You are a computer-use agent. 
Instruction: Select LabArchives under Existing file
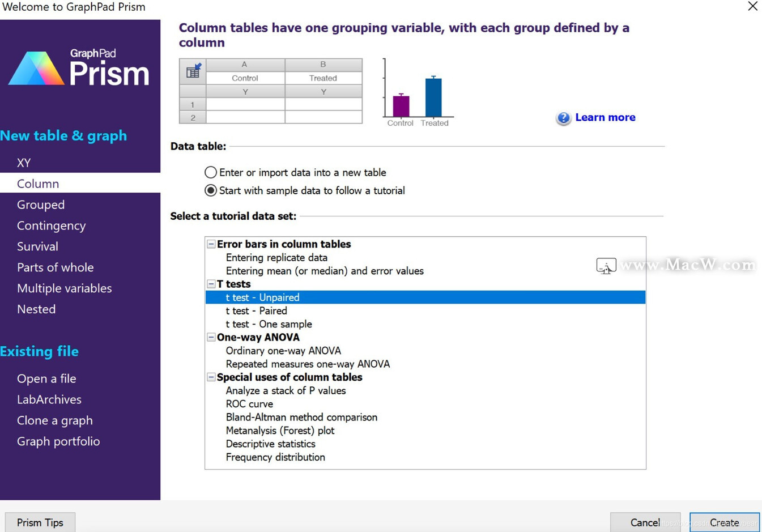pyautogui.click(x=49, y=399)
